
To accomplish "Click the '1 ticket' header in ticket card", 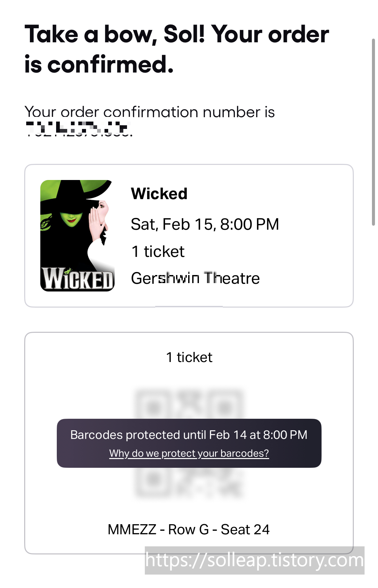I will tap(189, 357).
